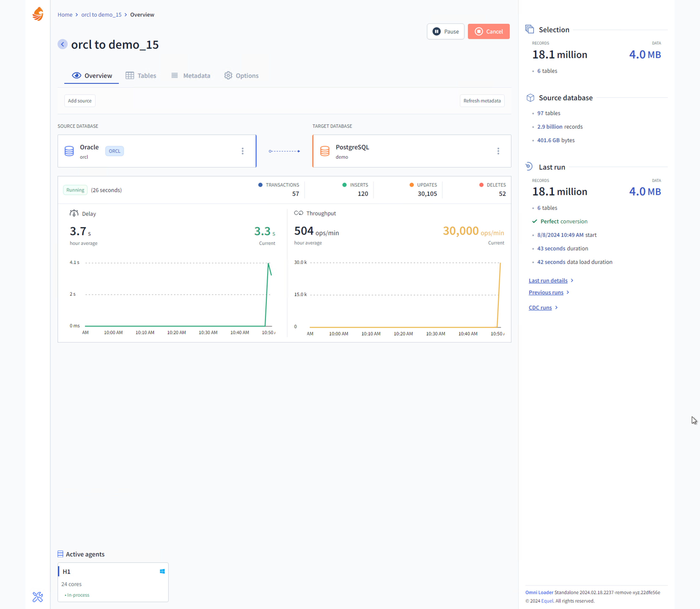Screen dimensions: 700x609
Task: Click the Oracle source database icon
Action: click(69, 151)
